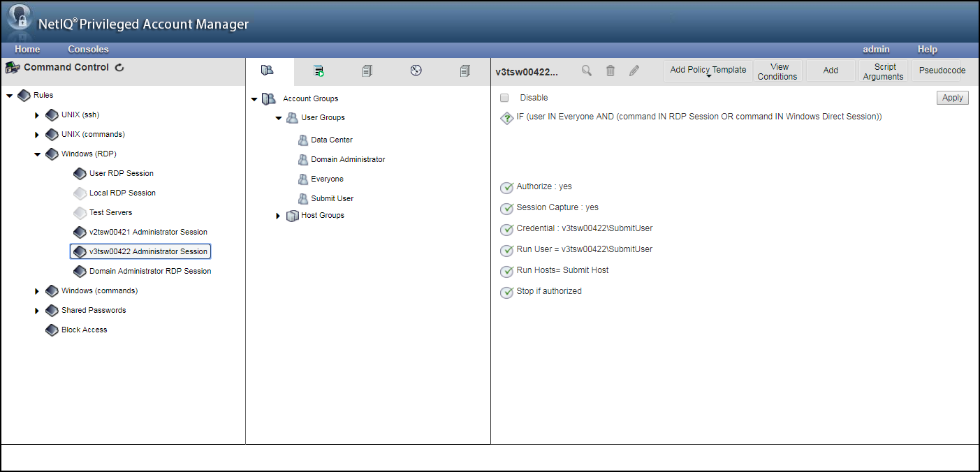The image size is (980, 472).
Task: Click the Host Groups cube icon
Action: tap(293, 216)
